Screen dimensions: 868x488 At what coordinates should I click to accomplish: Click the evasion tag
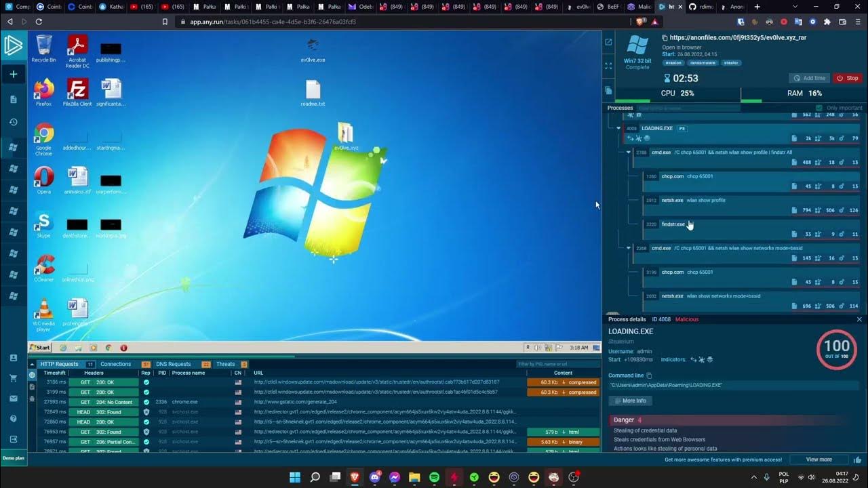pyautogui.click(x=674, y=63)
